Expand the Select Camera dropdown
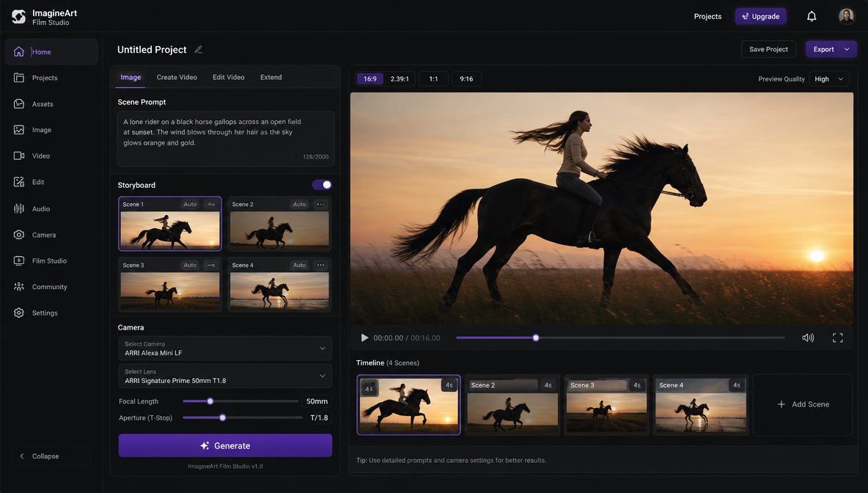Image resolution: width=868 pixels, height=493 pixels. click(225, 348)
